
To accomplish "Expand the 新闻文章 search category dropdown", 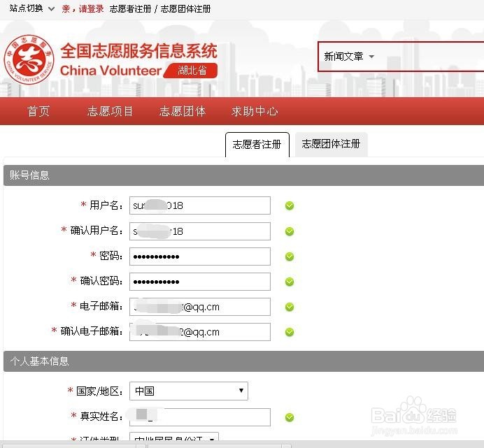I will (349, 57).
